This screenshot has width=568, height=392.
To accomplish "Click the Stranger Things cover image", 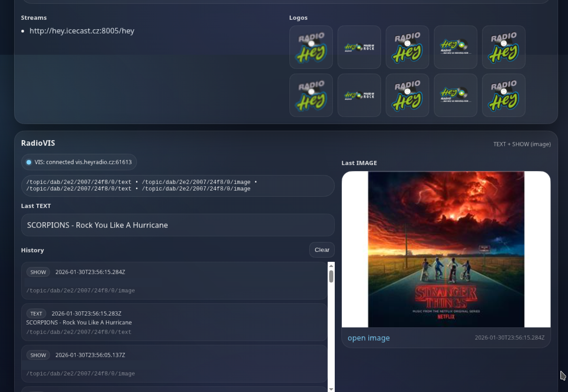I will 446,249.
